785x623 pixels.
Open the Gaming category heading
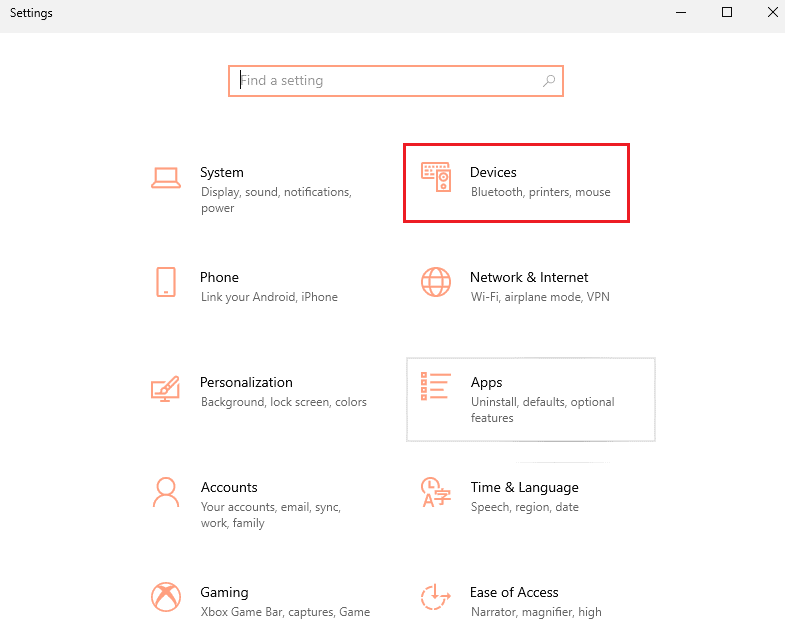(224, 592)
